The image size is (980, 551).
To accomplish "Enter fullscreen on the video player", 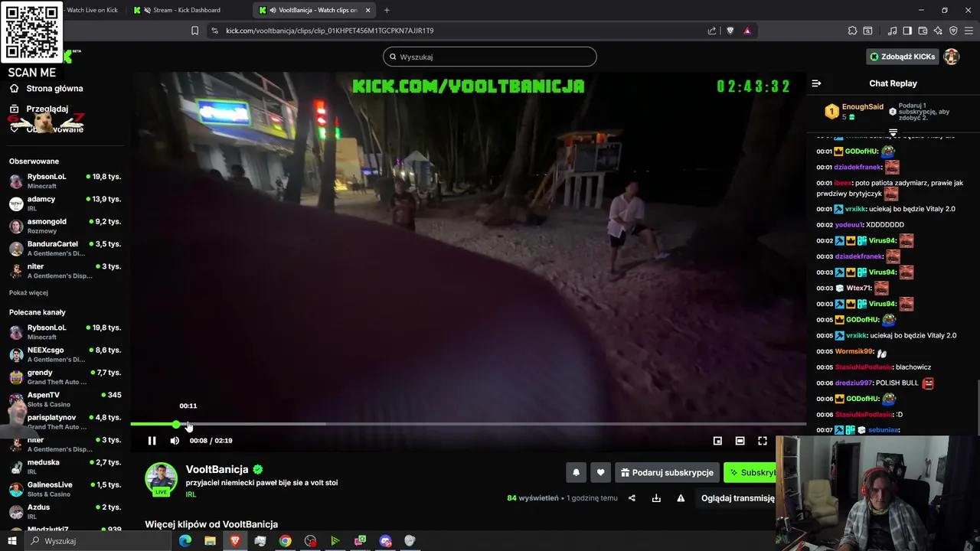I will coord(763,441).
